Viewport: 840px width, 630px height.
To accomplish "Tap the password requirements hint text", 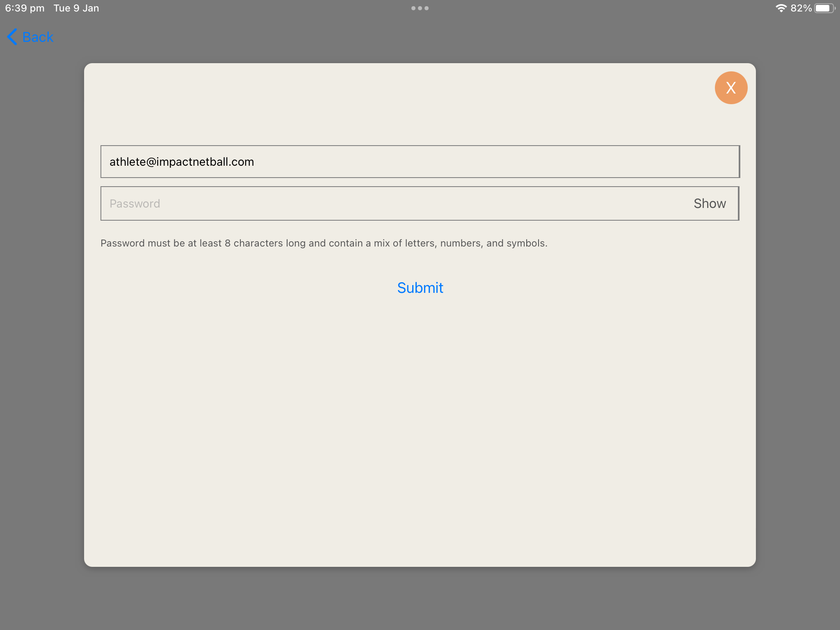I will coord(324,243).
